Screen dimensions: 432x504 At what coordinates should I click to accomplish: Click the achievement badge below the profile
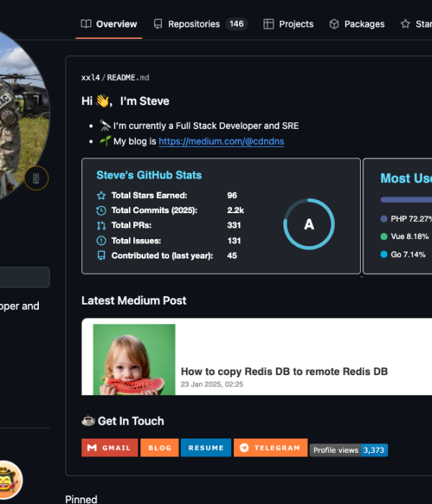[x=9, y=479]
